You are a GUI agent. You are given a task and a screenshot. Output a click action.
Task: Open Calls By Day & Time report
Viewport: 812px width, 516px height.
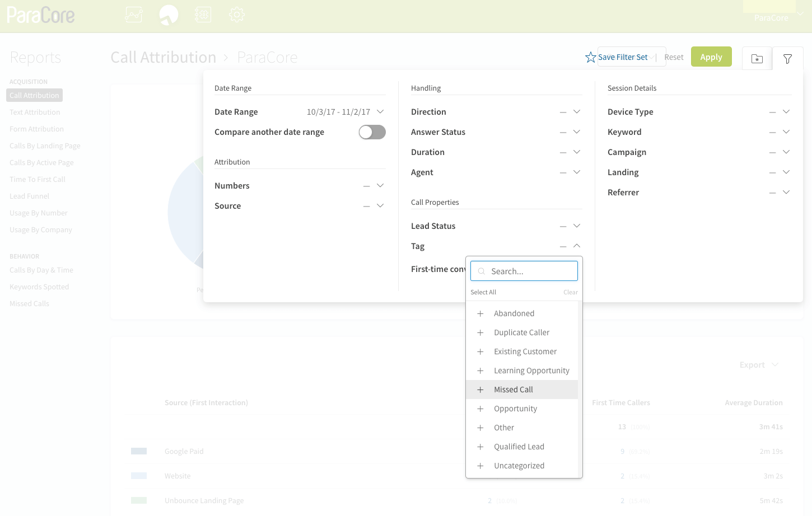tap(41, 270)
